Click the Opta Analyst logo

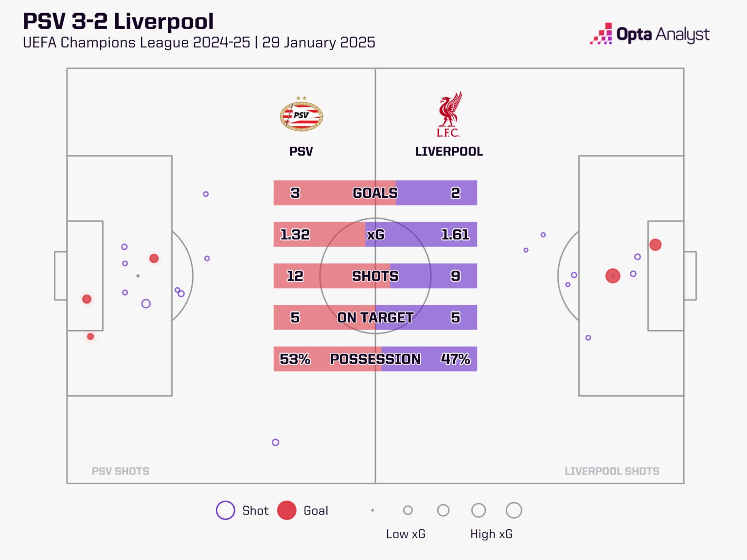650,35
